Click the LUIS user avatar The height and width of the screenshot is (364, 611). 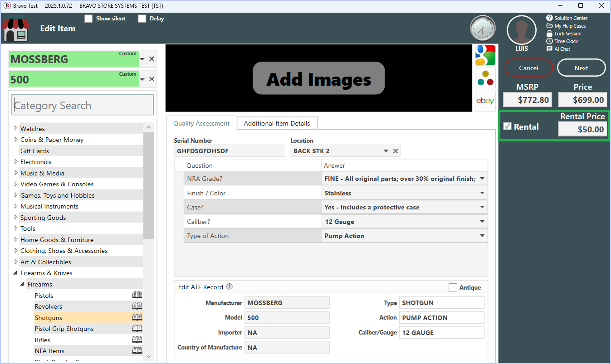(x=522, y=30)
